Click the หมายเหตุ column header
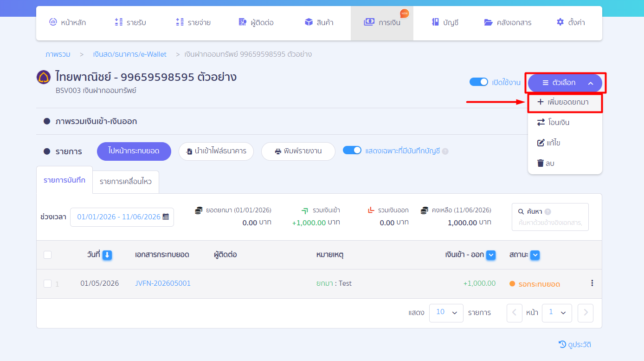 (329, 255)
